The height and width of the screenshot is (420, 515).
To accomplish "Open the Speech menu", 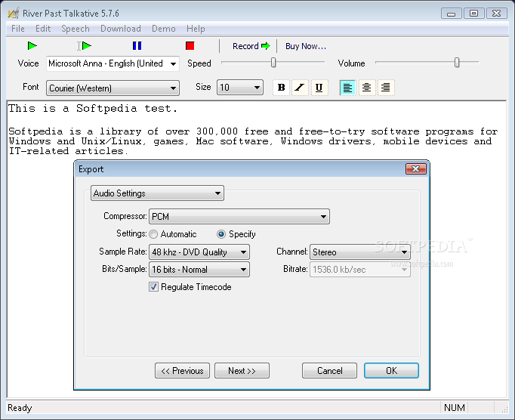I will point(76,29).
